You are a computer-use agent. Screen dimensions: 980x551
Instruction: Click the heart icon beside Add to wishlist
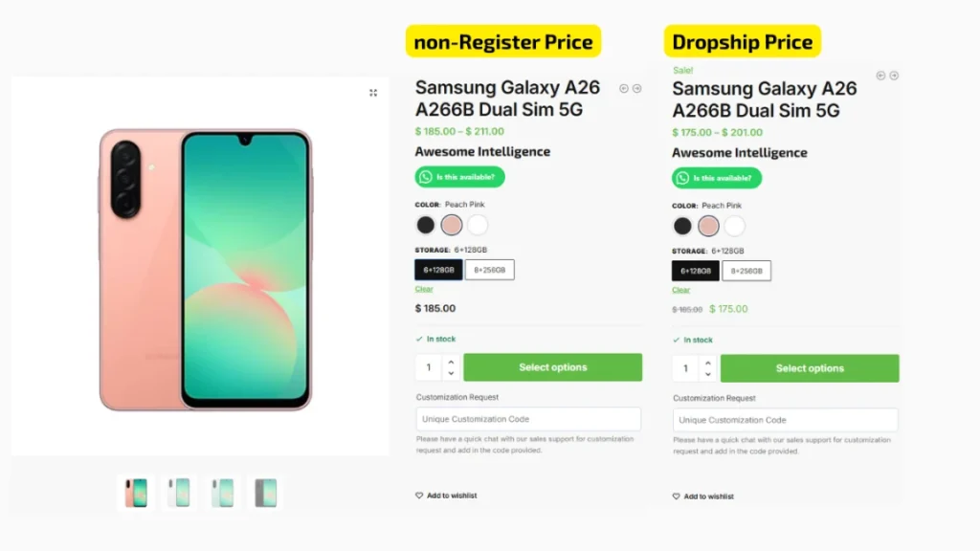[418, 496]
